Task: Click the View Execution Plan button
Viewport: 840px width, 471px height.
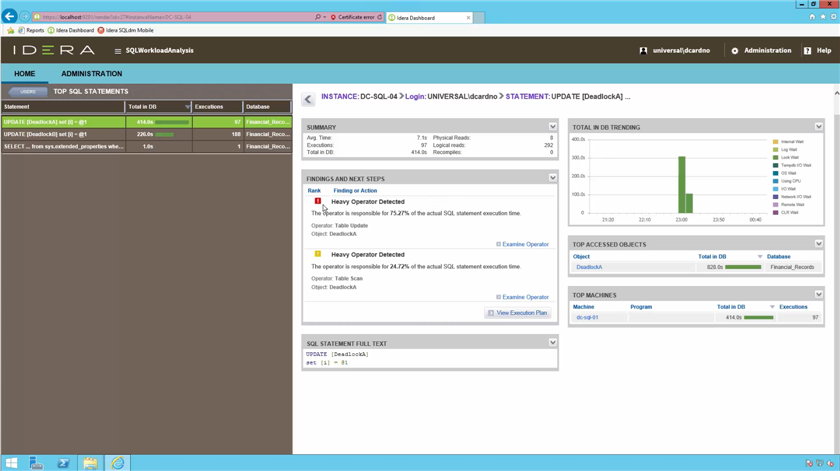Action: pyautogui.click(x=518, y=313)
